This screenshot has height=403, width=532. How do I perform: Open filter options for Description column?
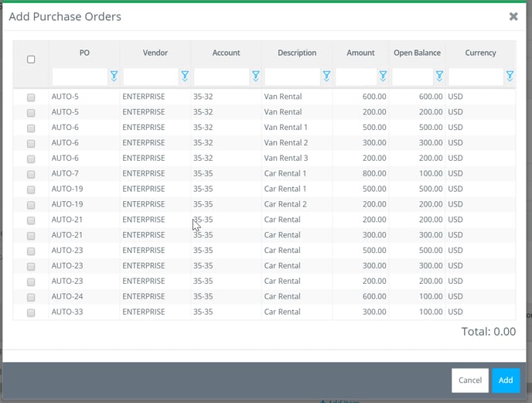click(327, 76)
